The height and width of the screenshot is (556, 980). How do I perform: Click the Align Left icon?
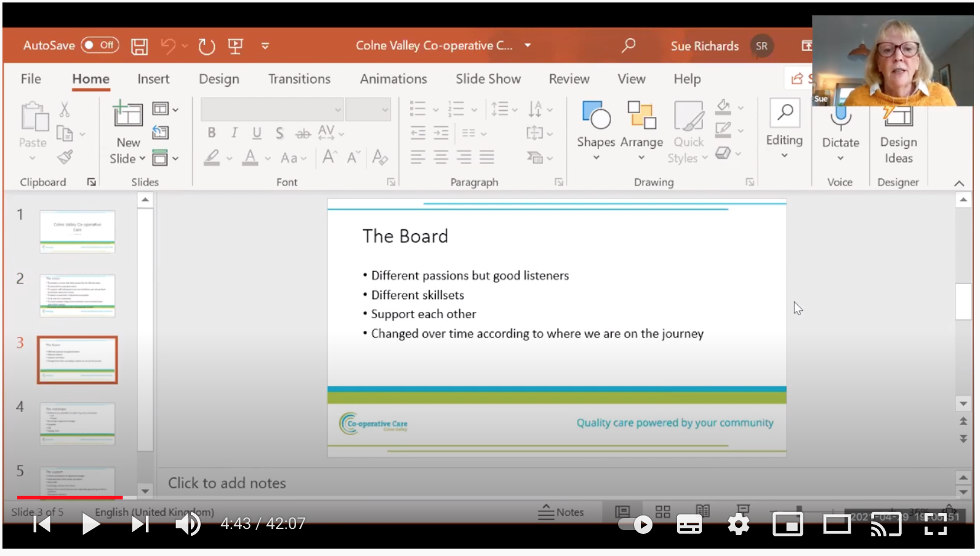pos(418,157)
